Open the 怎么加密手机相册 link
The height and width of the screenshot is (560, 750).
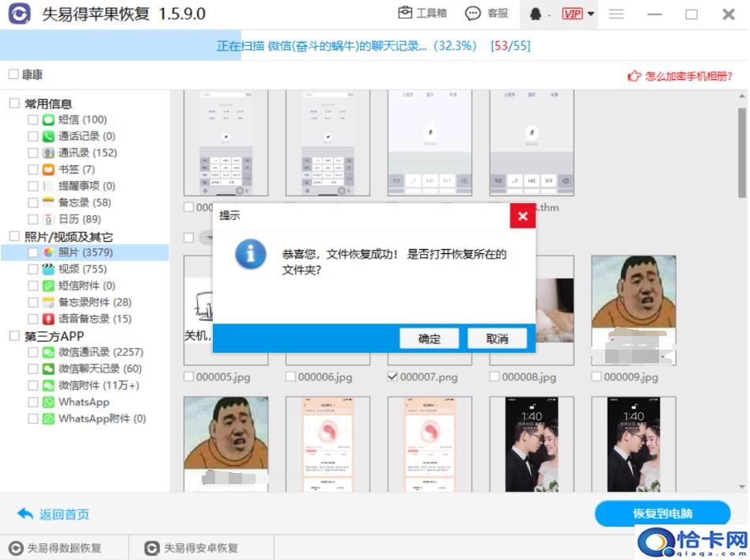(681, 76)
